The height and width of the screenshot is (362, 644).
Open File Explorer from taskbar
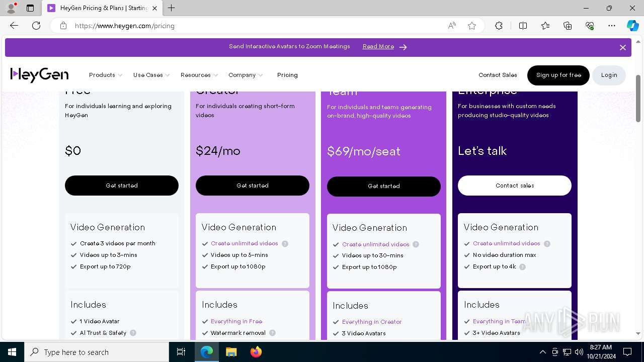coord(231,352)
